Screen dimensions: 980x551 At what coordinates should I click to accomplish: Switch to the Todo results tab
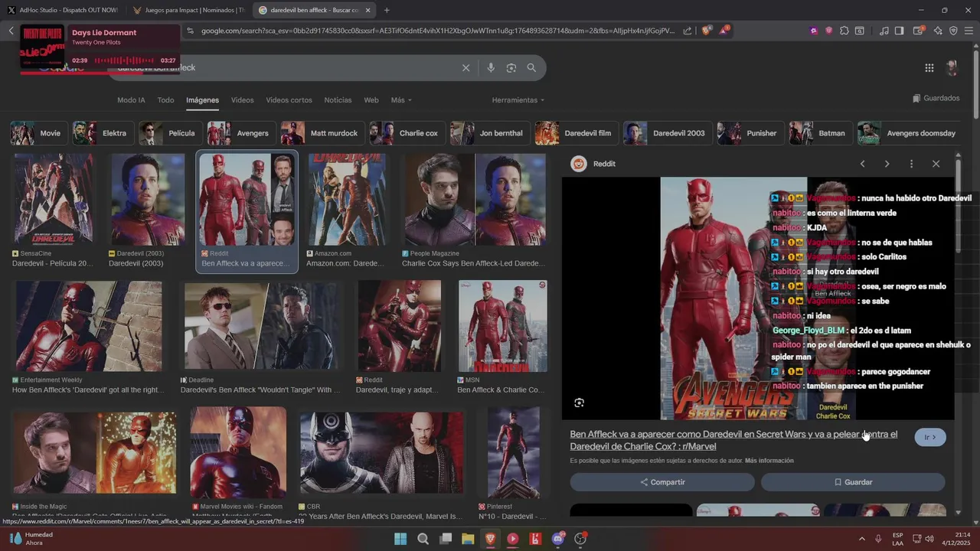tap(165, 100)
